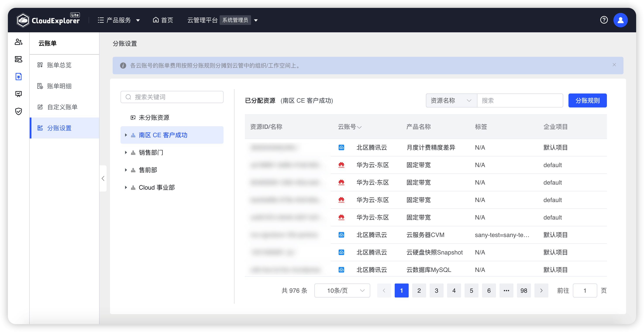Click Tencent cloud icon in 云硬盘快照Snapshot row
The image size is (644, 332).
pos(341,252)
